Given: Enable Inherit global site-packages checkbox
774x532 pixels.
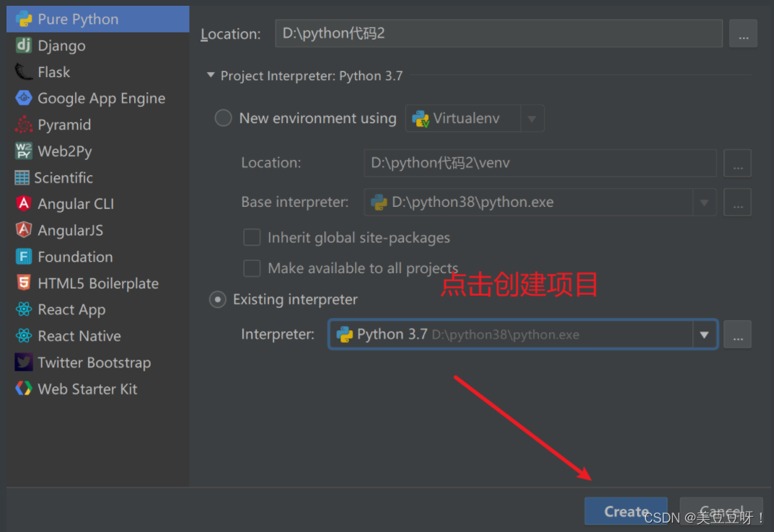Looking at the screenshot, I should coord(252,237).
